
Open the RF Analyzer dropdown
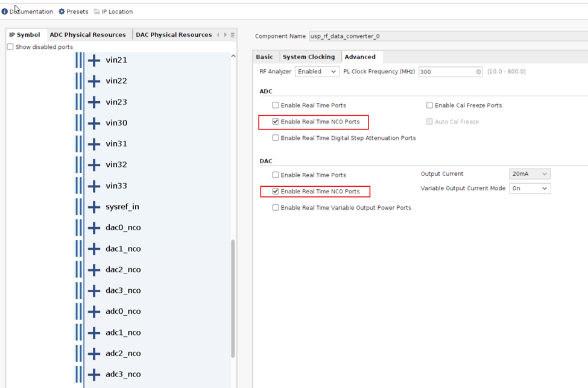coord(334,71)
